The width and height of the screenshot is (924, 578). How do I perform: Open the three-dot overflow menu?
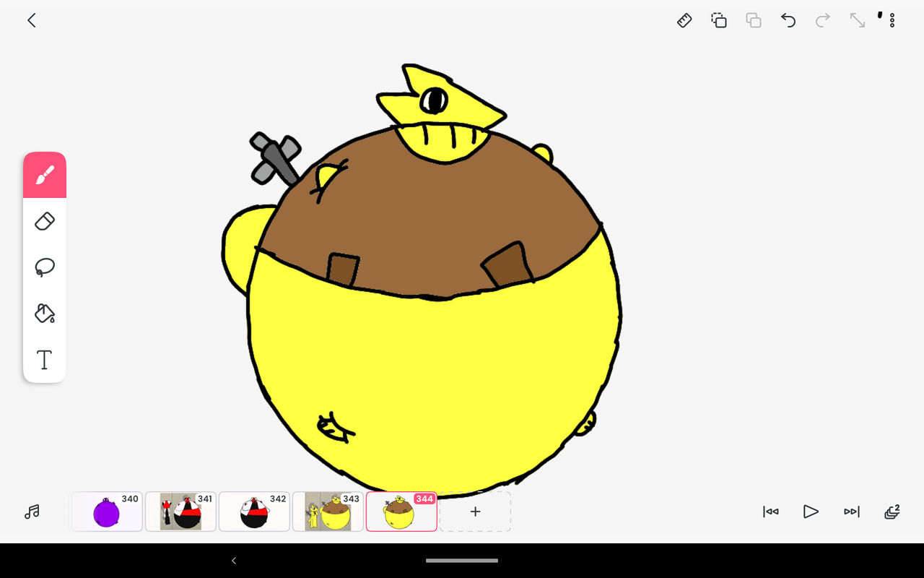(x=893, y=20)
